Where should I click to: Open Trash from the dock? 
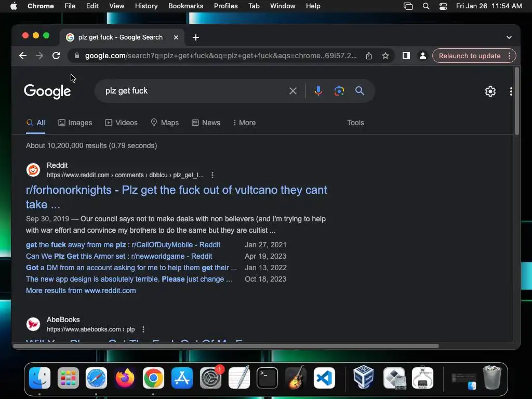click(492, 377)
